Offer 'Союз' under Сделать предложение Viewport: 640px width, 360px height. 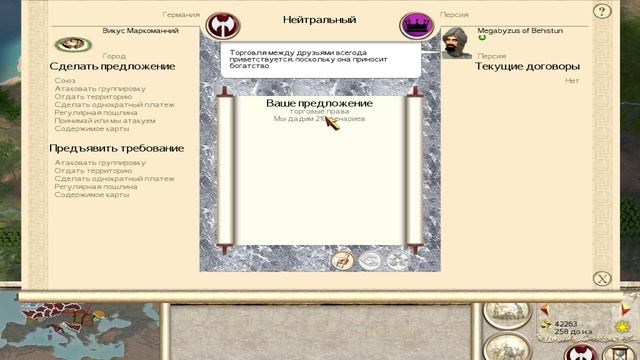click(65, 80)
